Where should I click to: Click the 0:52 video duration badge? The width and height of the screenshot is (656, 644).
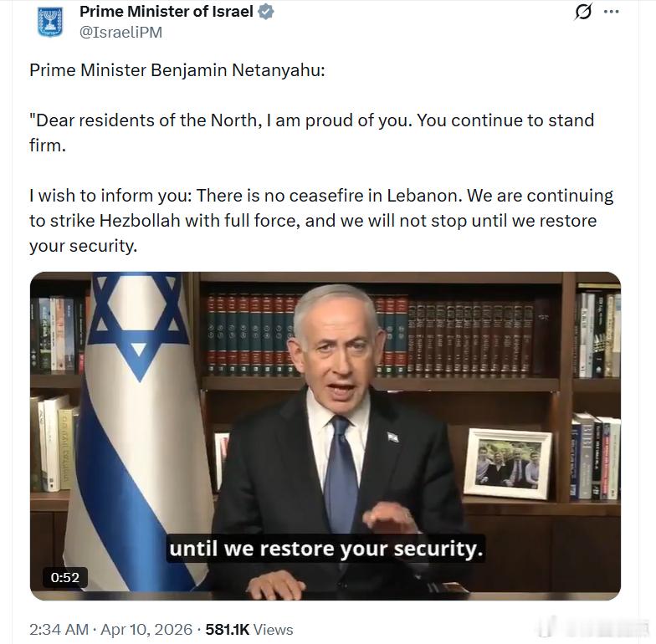(65, 577)
